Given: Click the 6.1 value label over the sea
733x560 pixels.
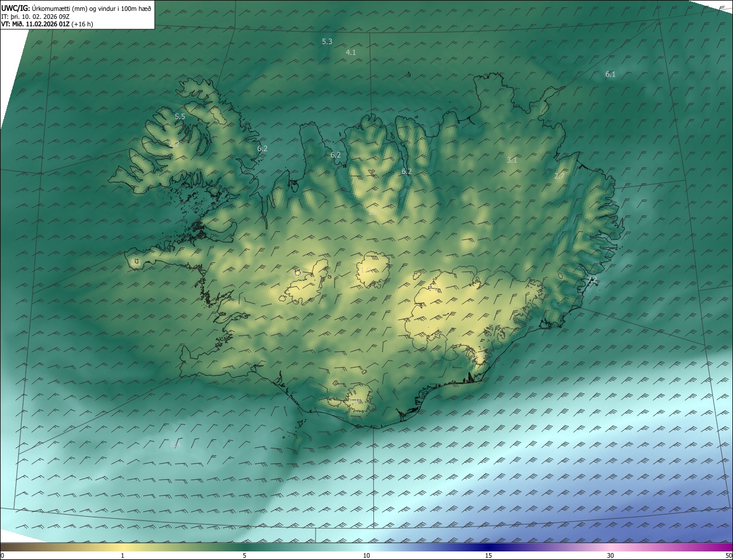Looking at the screenshot, I should (x=610, y=74).
